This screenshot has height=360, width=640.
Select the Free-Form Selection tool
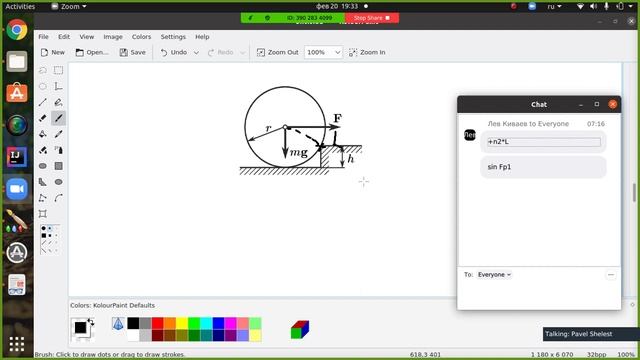42,70
